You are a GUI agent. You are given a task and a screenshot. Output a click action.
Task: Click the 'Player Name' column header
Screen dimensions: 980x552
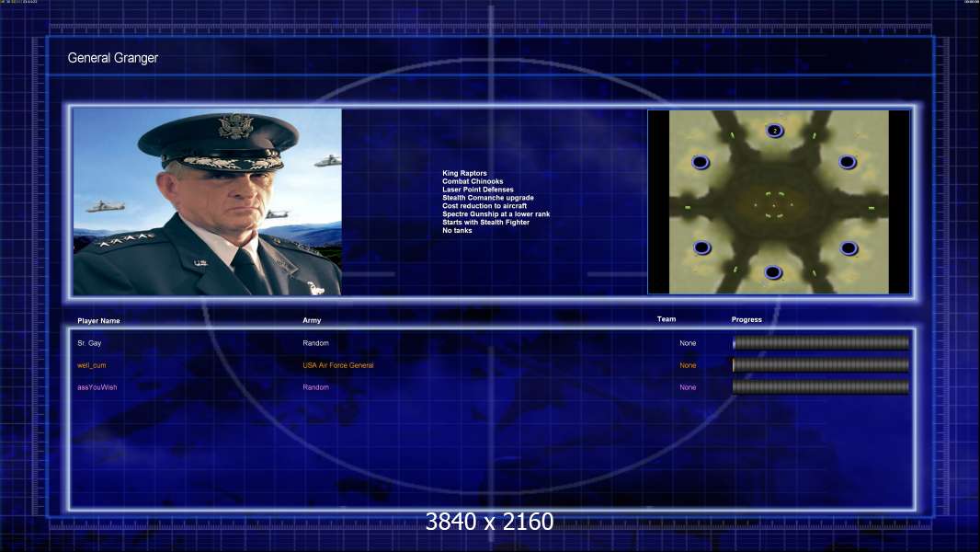(98, 321)
